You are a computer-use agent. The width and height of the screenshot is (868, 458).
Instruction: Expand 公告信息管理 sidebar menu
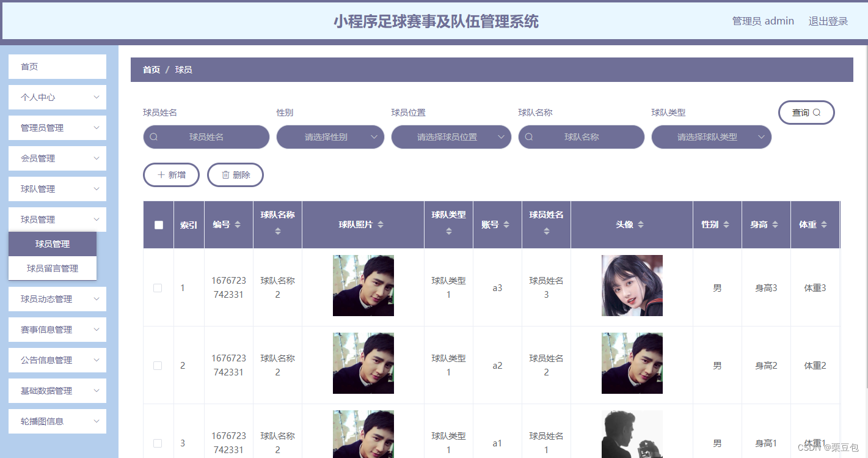(x=57, y=360)
